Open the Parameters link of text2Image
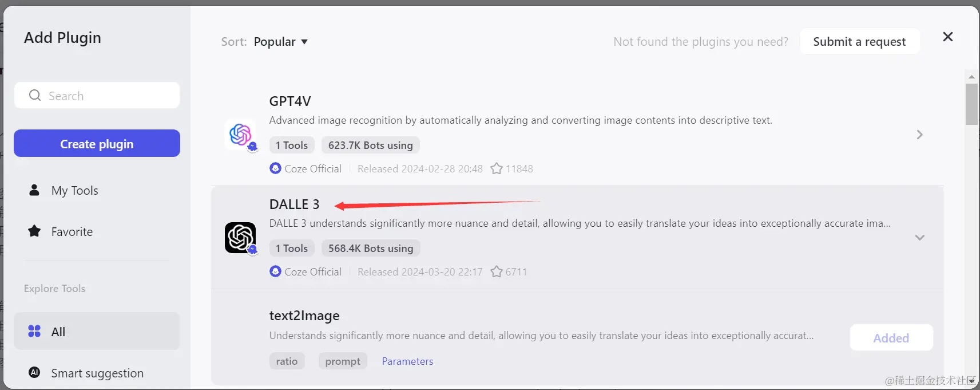This screenshot has width=980, height=390. [x=407, y=361]
